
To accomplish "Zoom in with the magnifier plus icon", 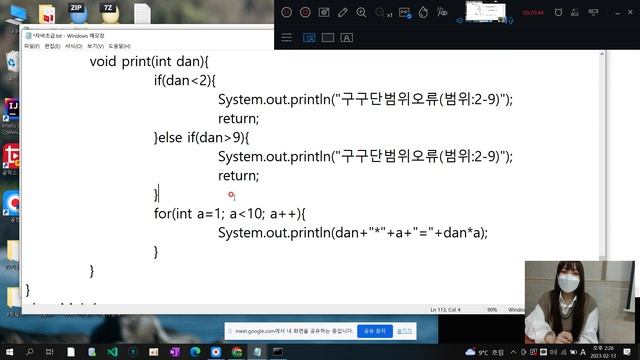I will click(x=361, y=13).
